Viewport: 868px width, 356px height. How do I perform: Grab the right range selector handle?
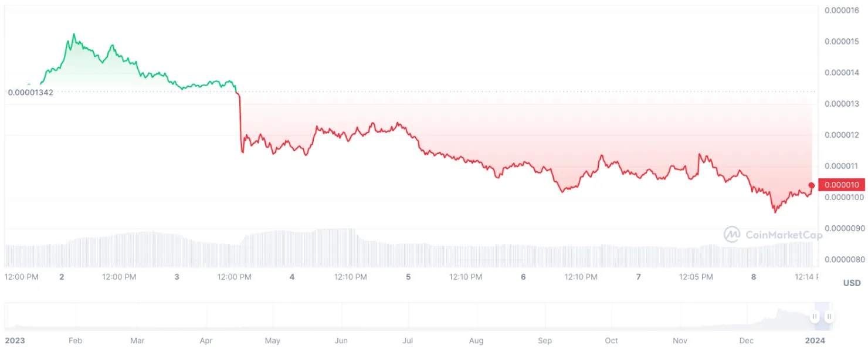[829, 317]
